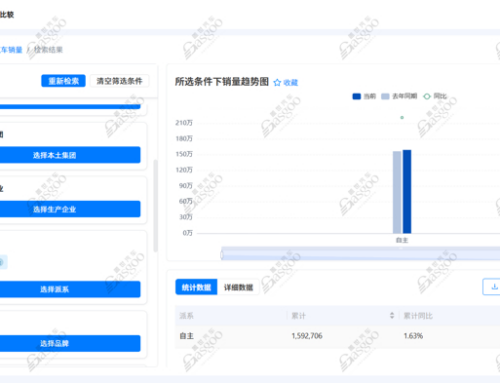This screenshot has width=500, height=383.
Task: Click the 1.63% year-over-year value
Action: [x=413, y=336]
